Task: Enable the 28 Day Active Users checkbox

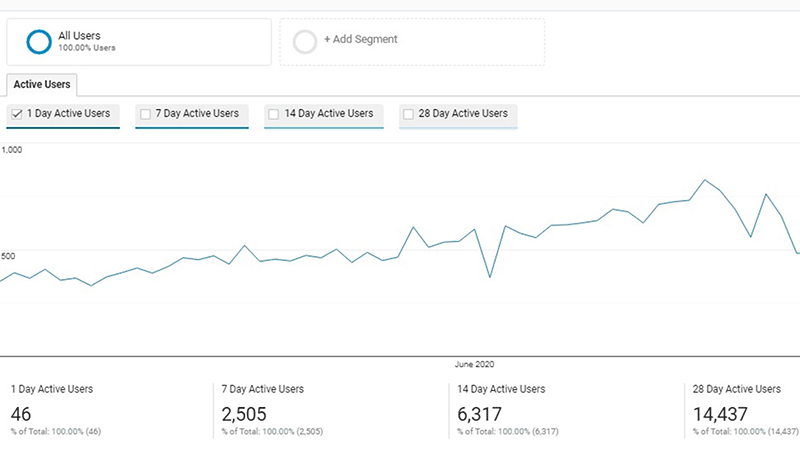Action: (x=408, y=114)
